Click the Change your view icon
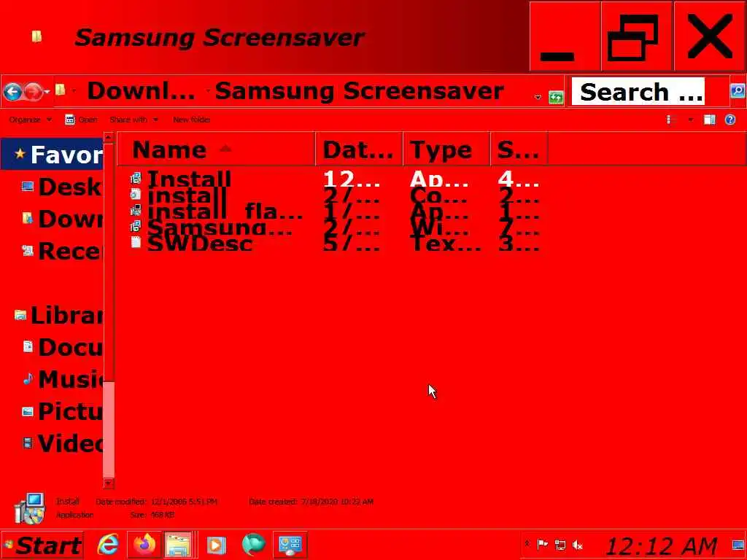This screenshot has width=747, height=560. point(670,120)
